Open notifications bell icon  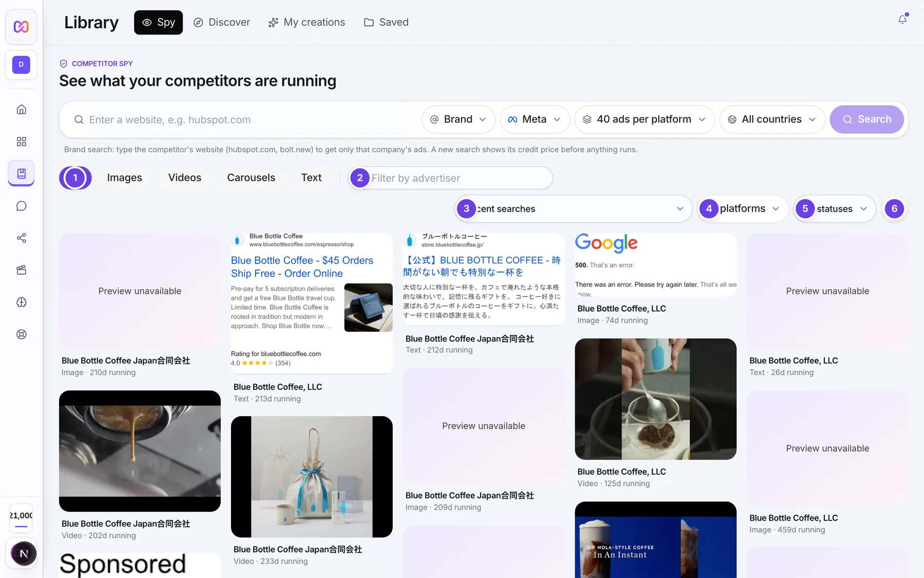pyautogui.click(x=902, y=20)
